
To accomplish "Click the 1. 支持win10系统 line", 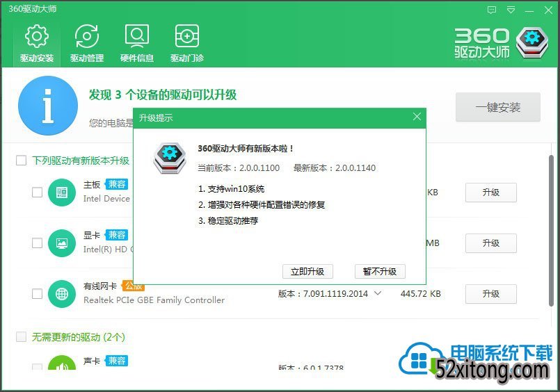I will coord(232,188).
